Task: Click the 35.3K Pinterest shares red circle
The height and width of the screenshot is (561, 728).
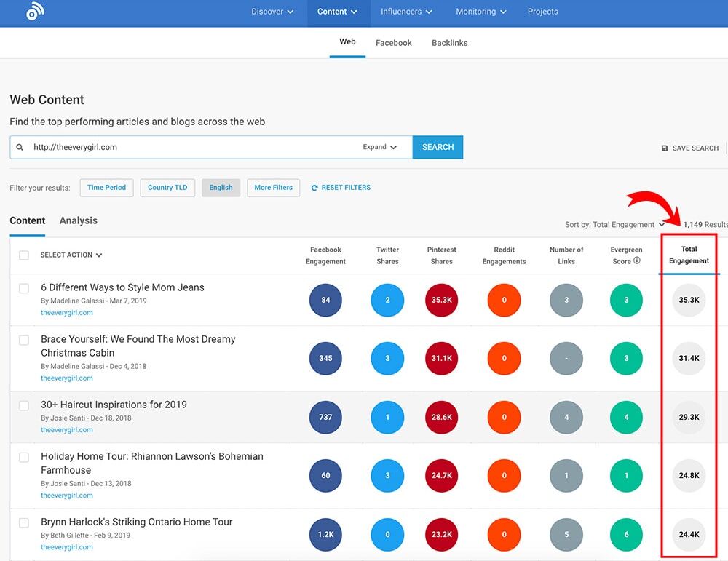Action: 441,300
